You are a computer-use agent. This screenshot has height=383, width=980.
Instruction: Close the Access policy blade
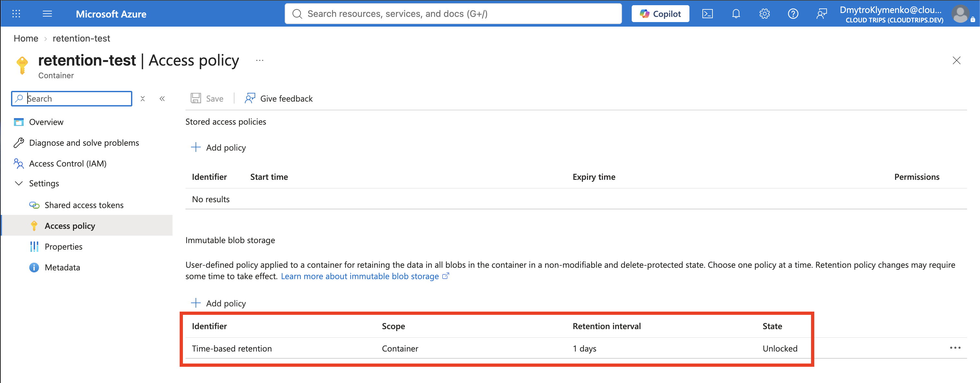(956, 61)
